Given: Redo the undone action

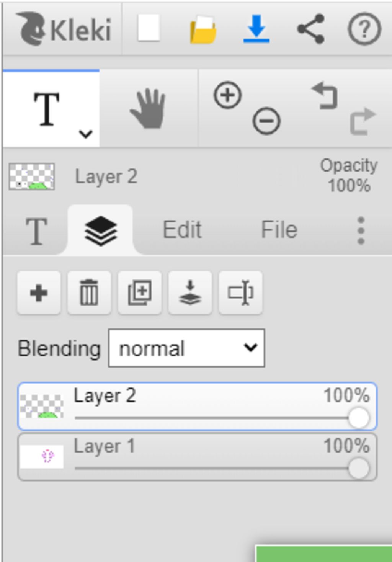Looking at the screenshot, I should pos(363,121).
